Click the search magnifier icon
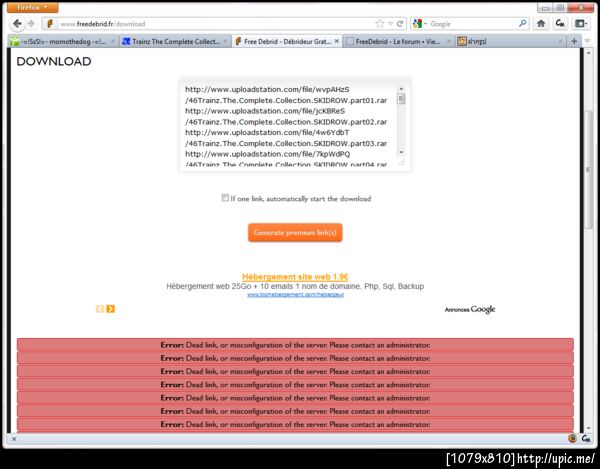This screenshot has width=600, height=469. (522, 24)
